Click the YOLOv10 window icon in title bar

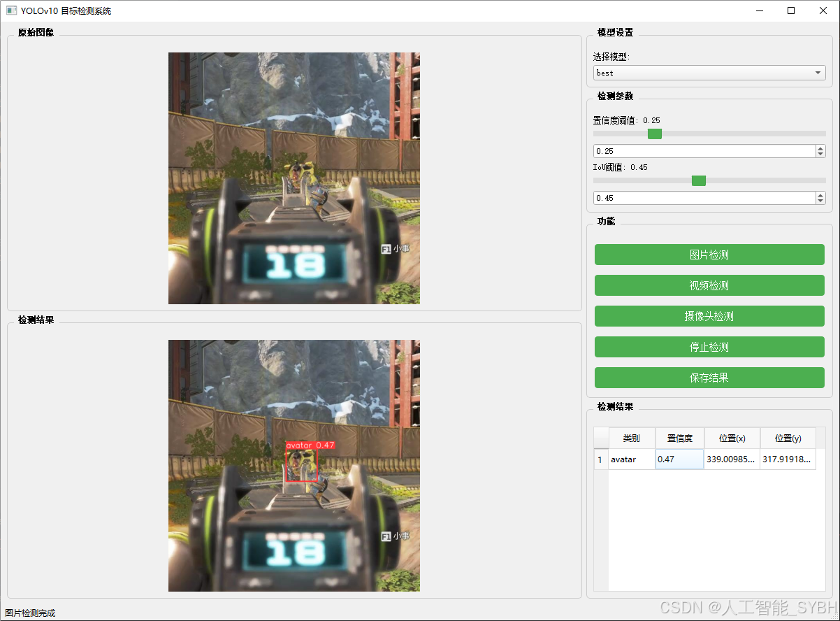coord(11,10)
